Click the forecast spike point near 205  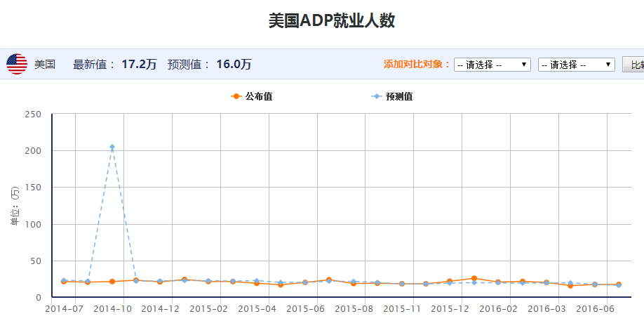click(112, 147)
